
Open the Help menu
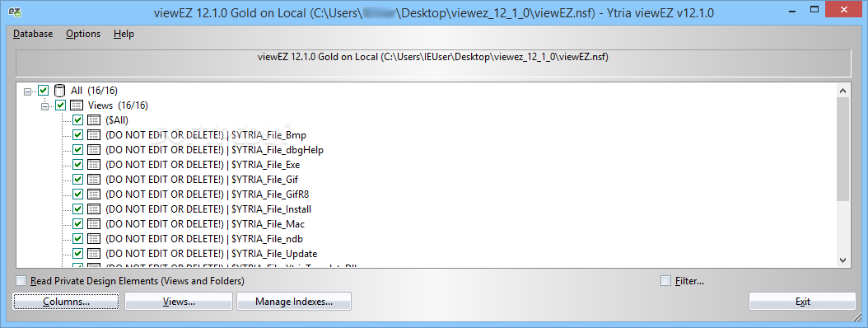click(x=124, y=34)
